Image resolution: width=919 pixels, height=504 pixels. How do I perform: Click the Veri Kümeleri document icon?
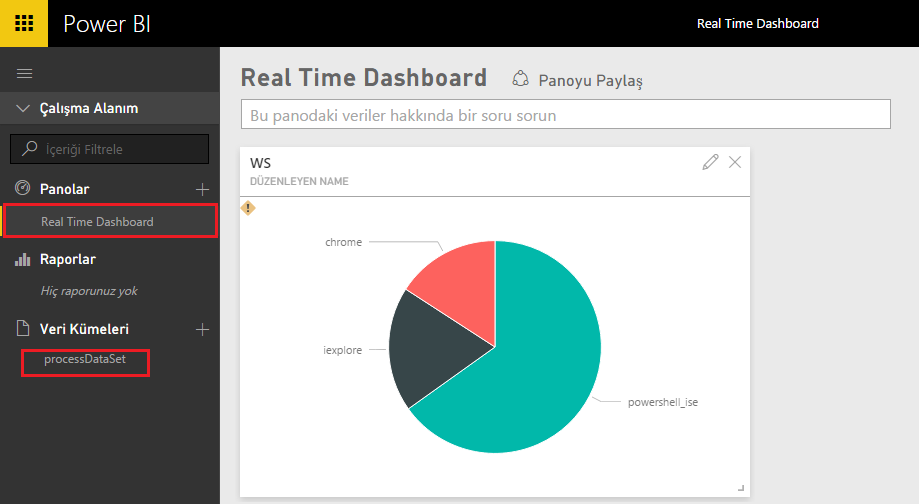[23, 328]
